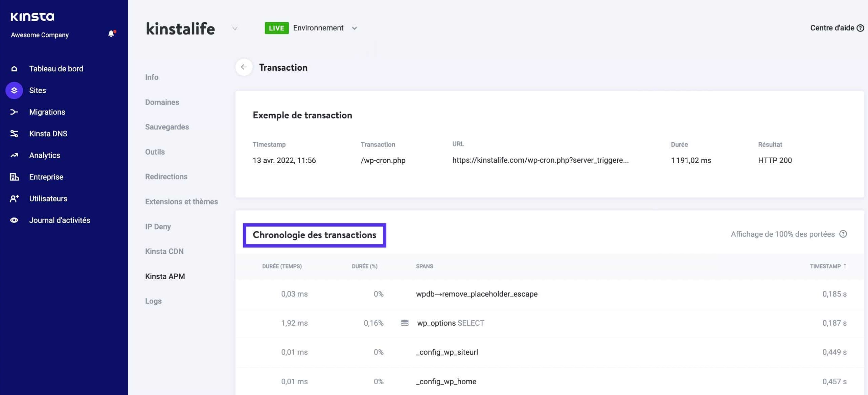Click the 1,92 ms duration cell
The height and width of the screenshot is (395, 868).
click(x=294, y=323)
